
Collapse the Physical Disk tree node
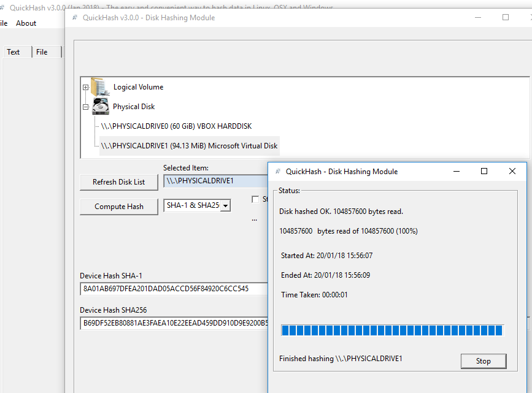click(x=86, y=107)
